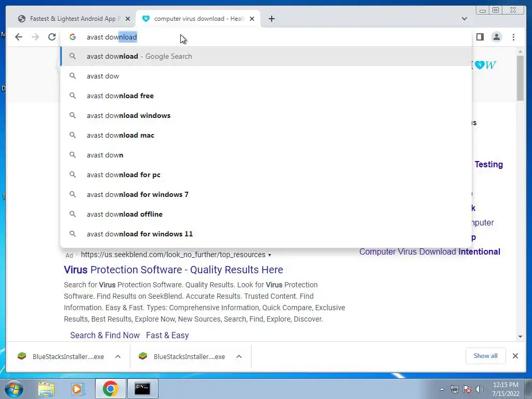Open Command Prompt from taskbar
This screenshot has width=532, height=399.
[142, 389]
